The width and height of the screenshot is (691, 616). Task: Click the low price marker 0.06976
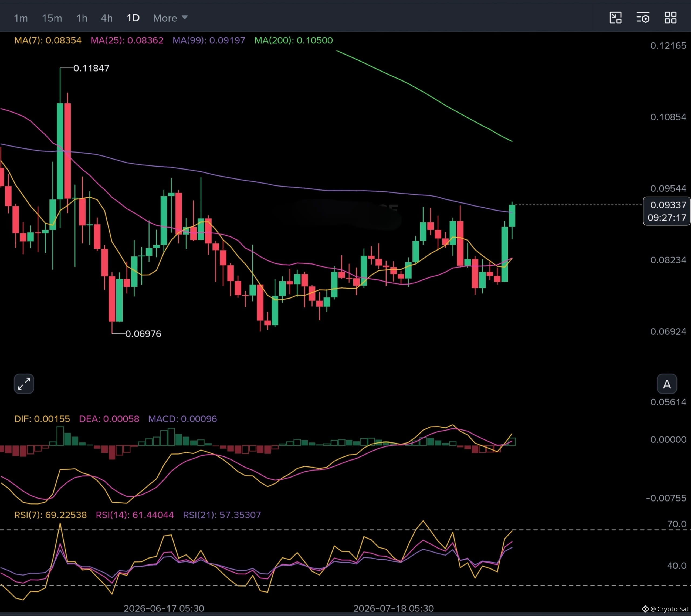[143, 334]
